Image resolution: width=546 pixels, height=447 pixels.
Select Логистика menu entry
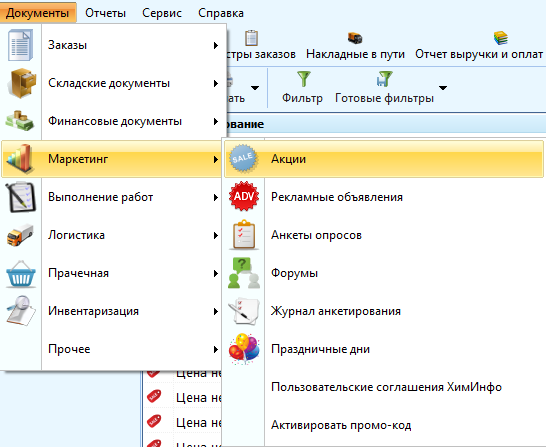pyautogui.click(x=111, y=235)
